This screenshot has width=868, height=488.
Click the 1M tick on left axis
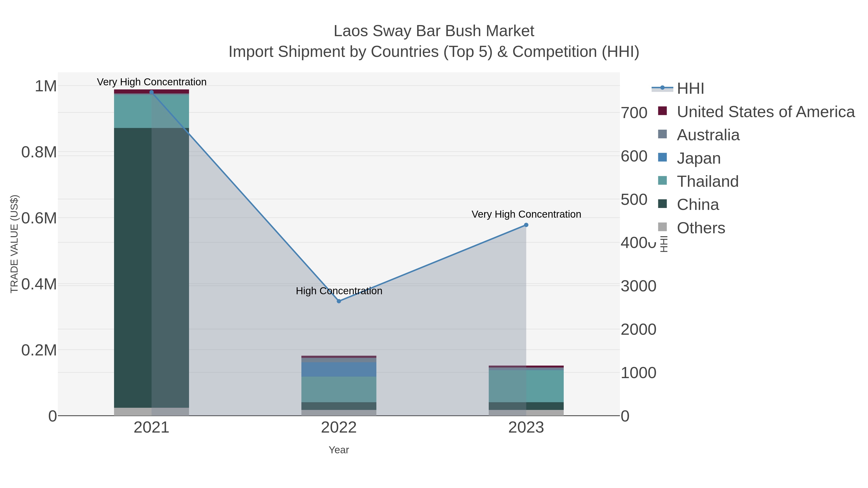[x=46, y=86]
